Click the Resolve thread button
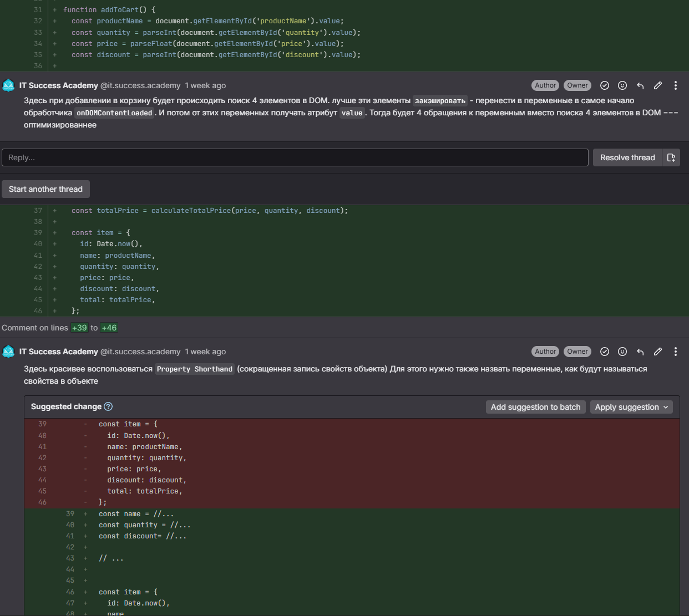This screenshot has width=689, height=616. click(x=627, y=157)
